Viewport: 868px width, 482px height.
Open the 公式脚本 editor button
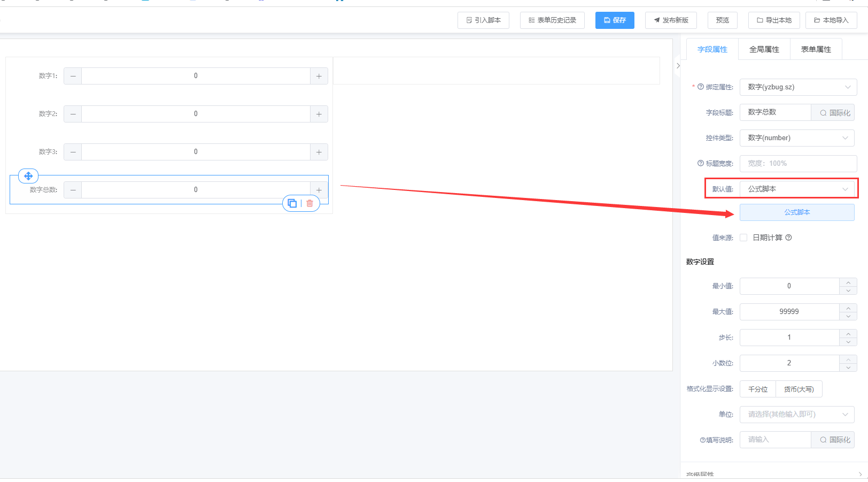coord(797,212)
